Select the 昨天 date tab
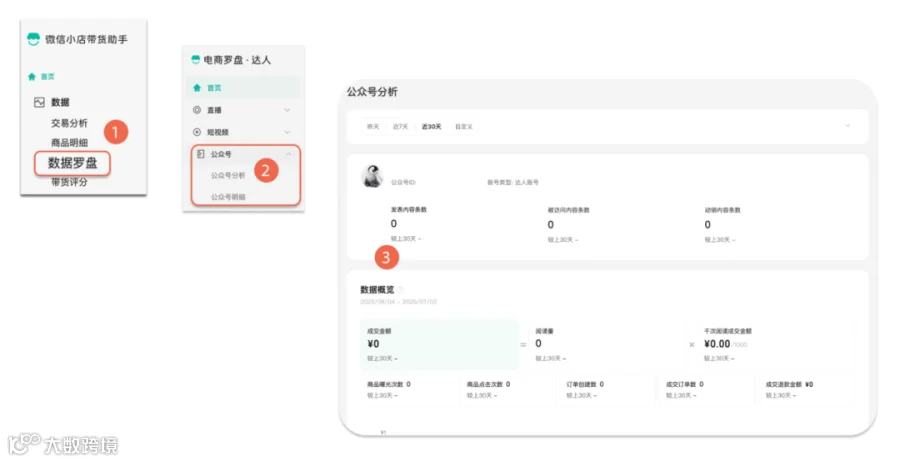Viewport: 900px width, 462px height. [x=373, y=127]
